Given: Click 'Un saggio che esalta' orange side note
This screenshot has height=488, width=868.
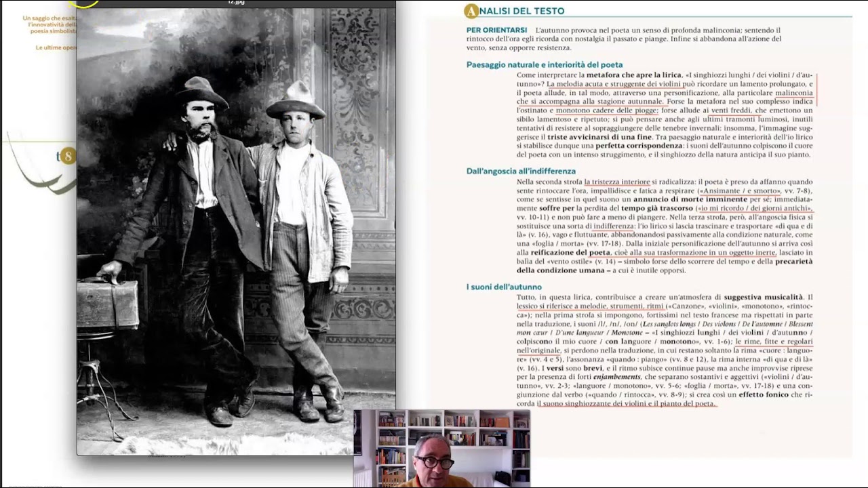Looking at the screenshot, I should tap(50, 19).
